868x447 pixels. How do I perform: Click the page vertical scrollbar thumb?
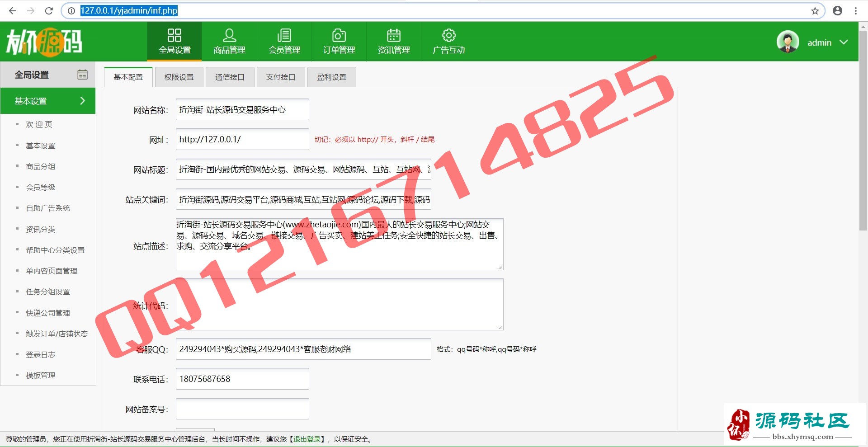click(863, 131)
